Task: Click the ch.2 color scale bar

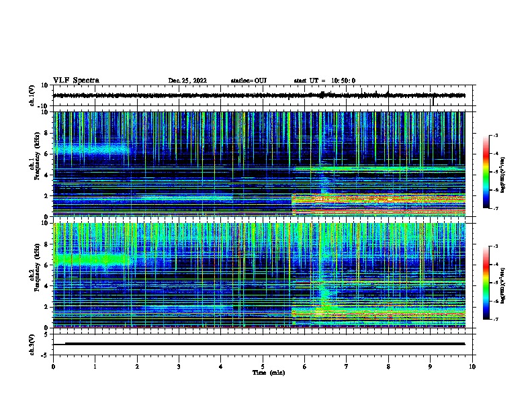Action: click(x=486, y=283)
